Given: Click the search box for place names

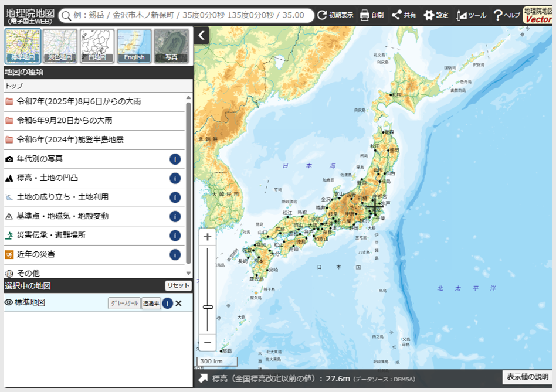Looking at the screenshot, I should point(186,15).
